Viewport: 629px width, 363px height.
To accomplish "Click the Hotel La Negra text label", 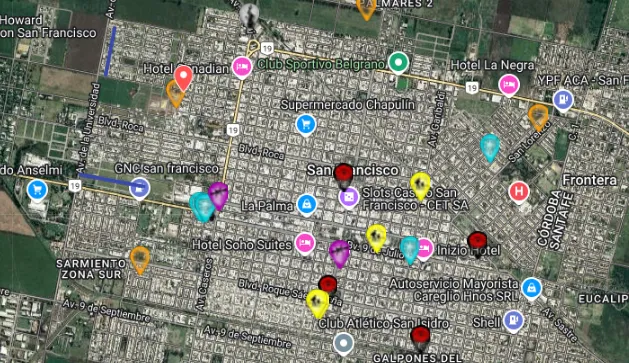I will click(x=493, y=65).
